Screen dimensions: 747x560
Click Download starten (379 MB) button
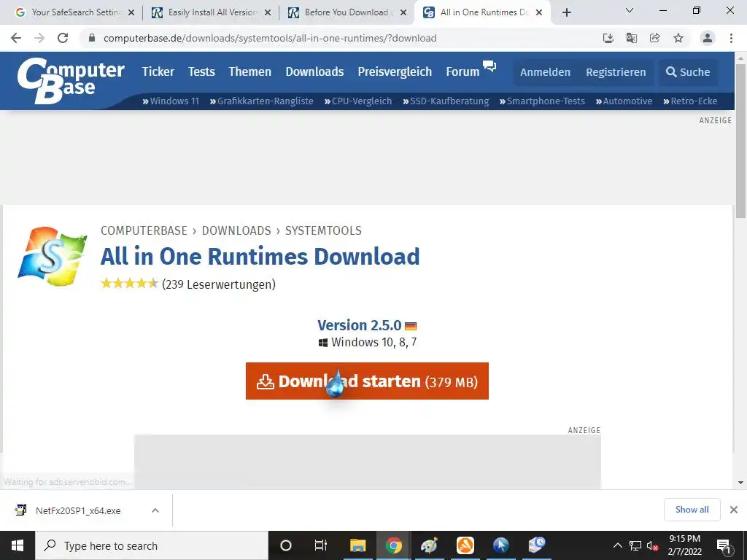click(368, 381)
